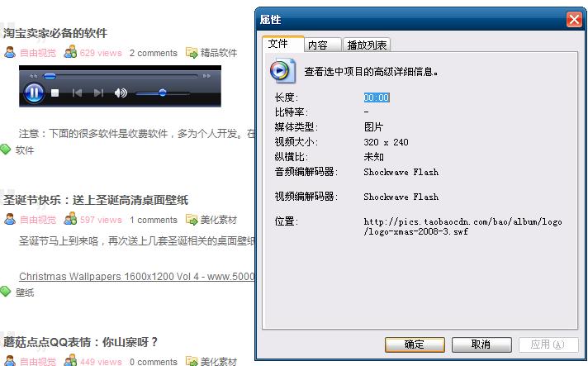Click the seek bar position handle
This screenshot has width=588, height=366.
pos(50,76)
